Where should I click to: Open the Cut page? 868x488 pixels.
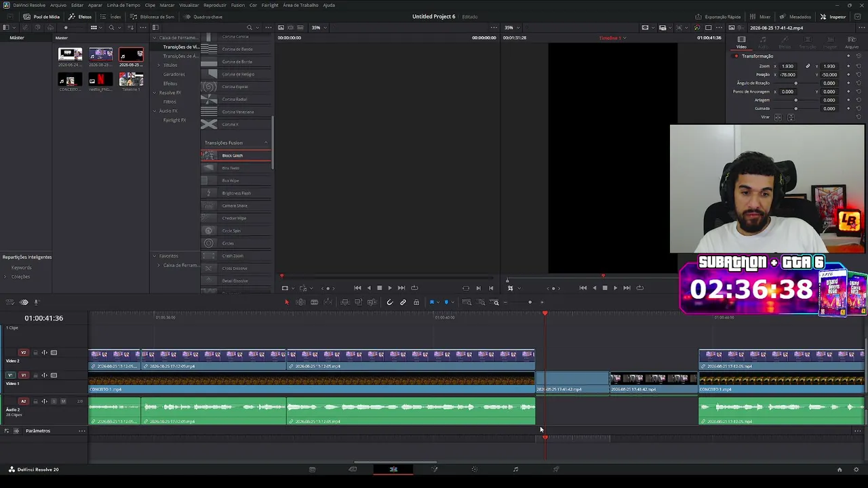point(353,469)
